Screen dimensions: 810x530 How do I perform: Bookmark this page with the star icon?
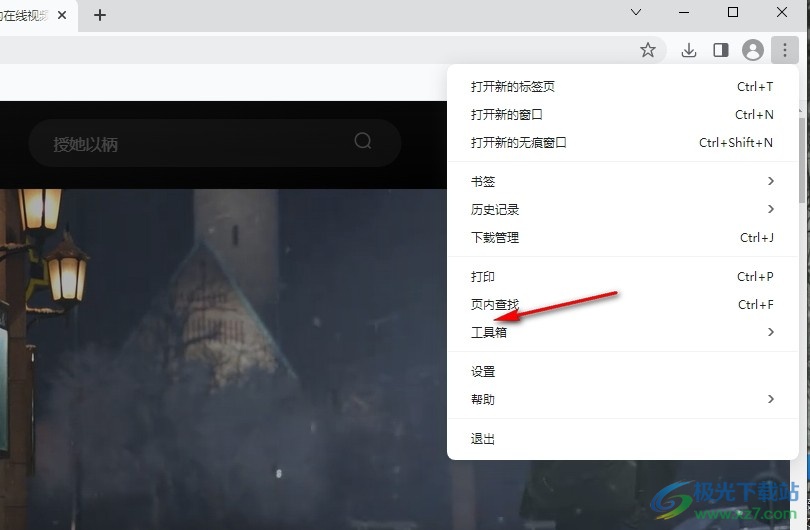[x=647, y=50]
